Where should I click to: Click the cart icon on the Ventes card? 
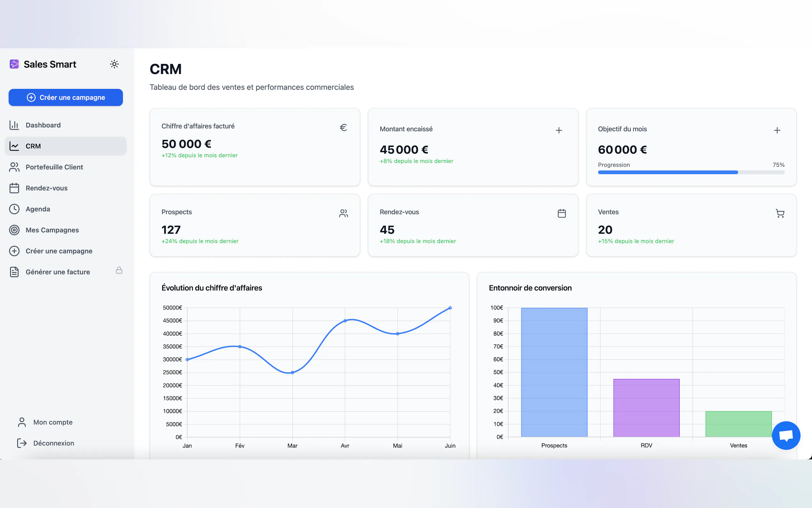tap(780, 213)
